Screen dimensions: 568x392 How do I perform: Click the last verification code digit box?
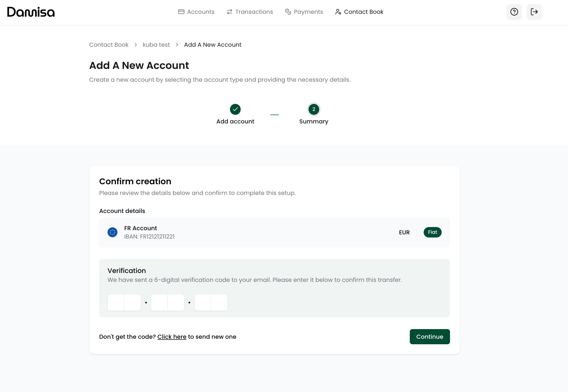(219, 303)
